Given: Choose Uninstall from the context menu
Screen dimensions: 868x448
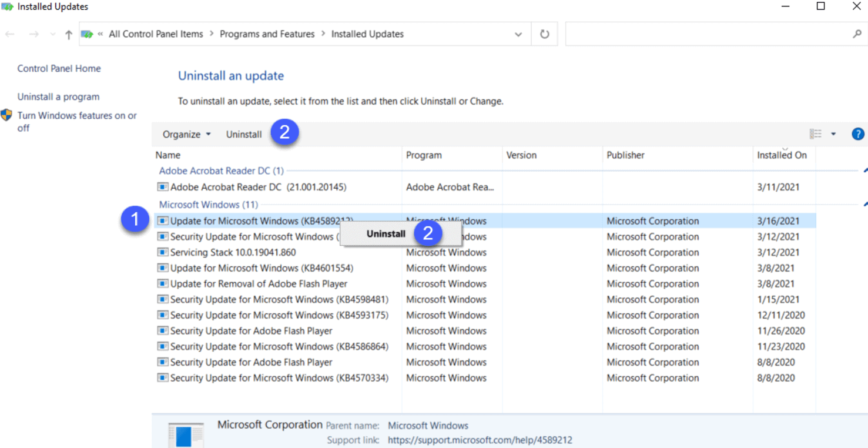Looking at the screenshot, I should coord(386,233).
